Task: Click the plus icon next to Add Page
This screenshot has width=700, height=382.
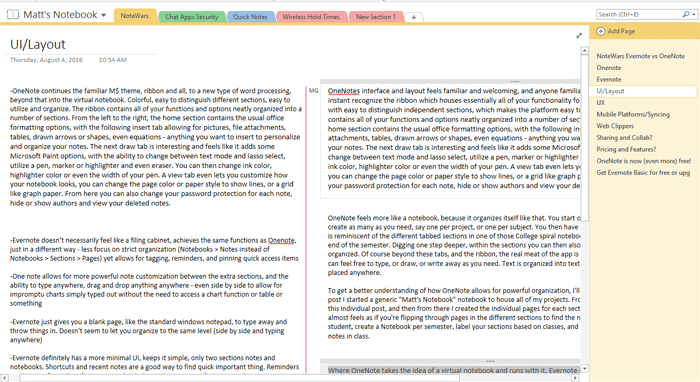Action: click(x=601, y=31)
